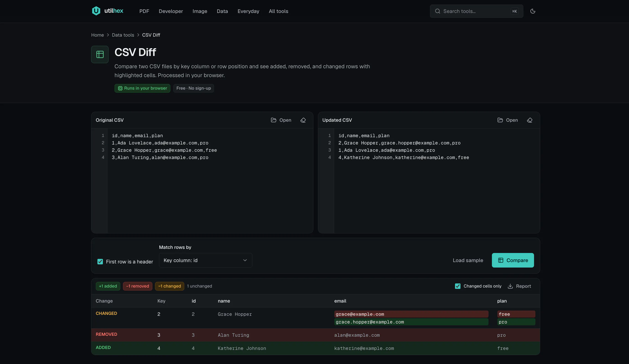This screenshot has width=629, height=364.
Task: Open the PDF menu
Action: click(x=144, y=11)
